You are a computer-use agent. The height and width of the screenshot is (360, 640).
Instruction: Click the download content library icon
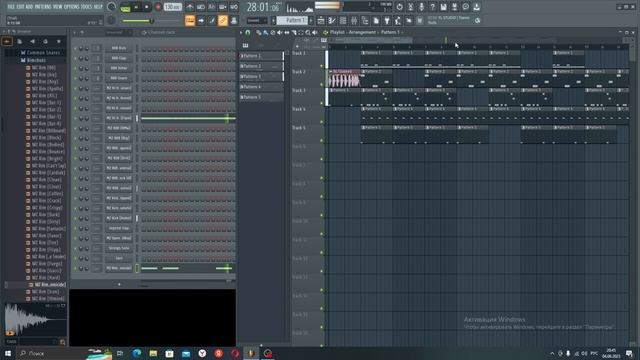coord(476,7)
